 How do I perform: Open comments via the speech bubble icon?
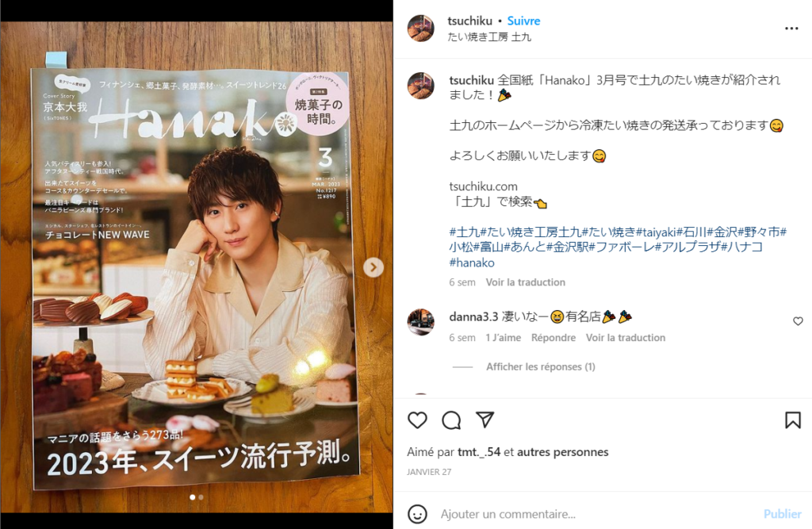click(x=451, y=420)
